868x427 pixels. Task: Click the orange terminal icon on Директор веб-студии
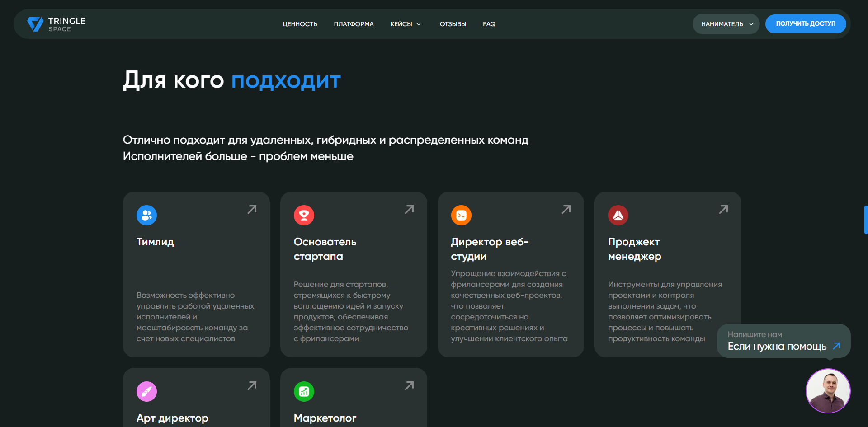tap(461, 215)
